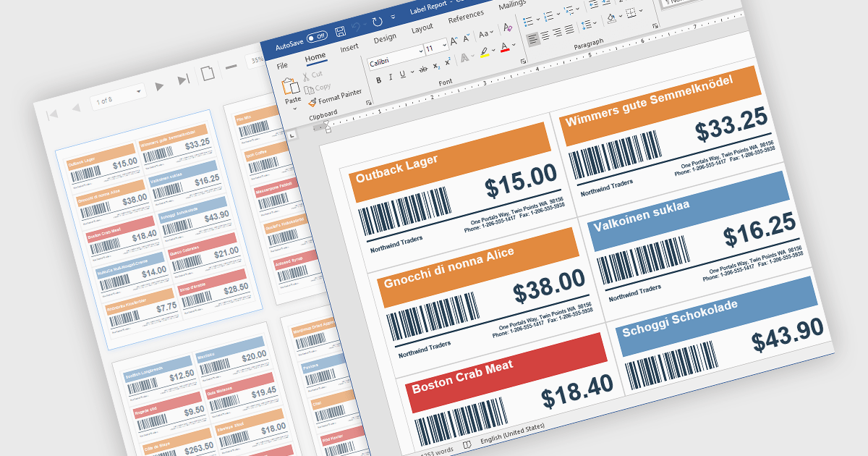868x456 pixels.
Task: Apply the yellow text highlight color
Action: click(x=484, y=53)
